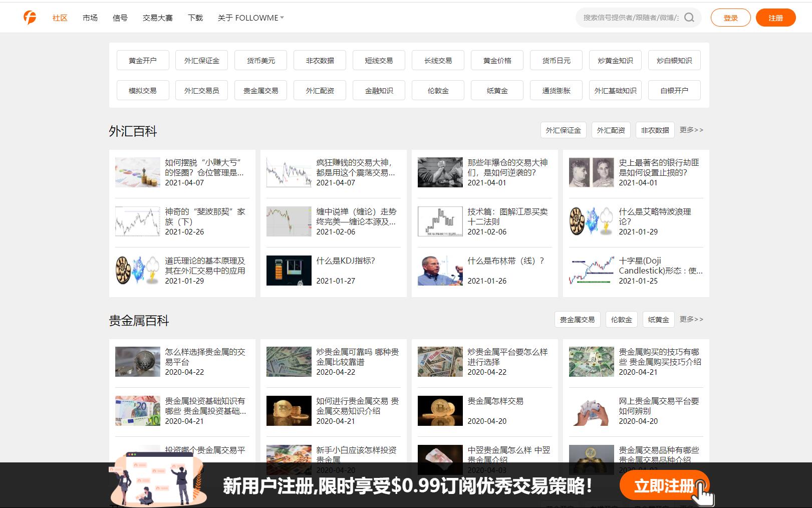Type in the signal provider search field
Screen dimensions: 812x508
tap(630, 18)
